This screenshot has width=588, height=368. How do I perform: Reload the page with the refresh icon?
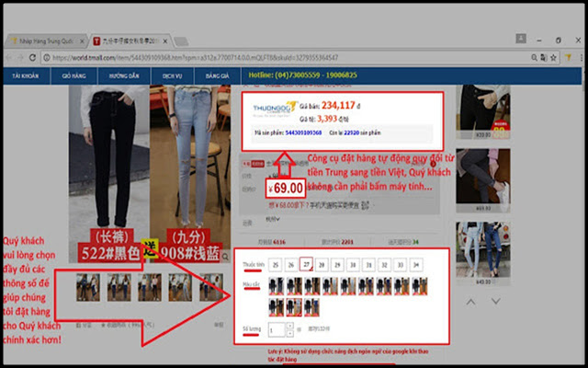[x=32, y=57]
